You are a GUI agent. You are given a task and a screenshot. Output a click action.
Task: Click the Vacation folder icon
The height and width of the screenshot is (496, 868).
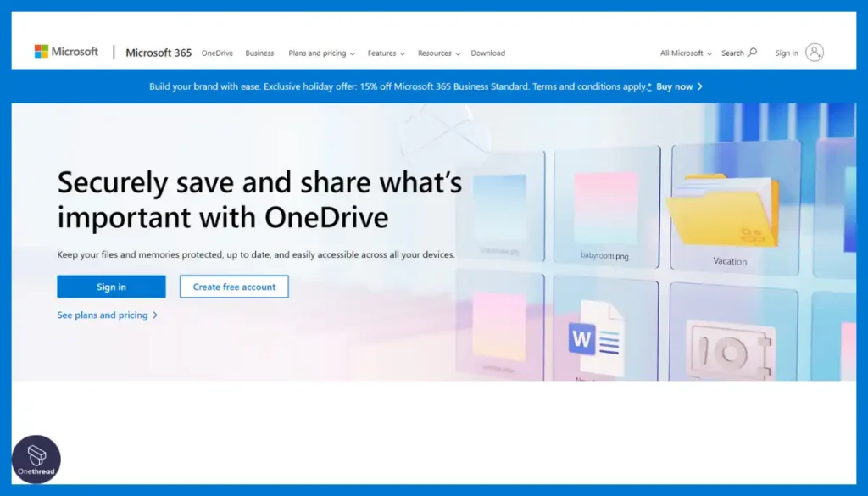coord(722,209)
